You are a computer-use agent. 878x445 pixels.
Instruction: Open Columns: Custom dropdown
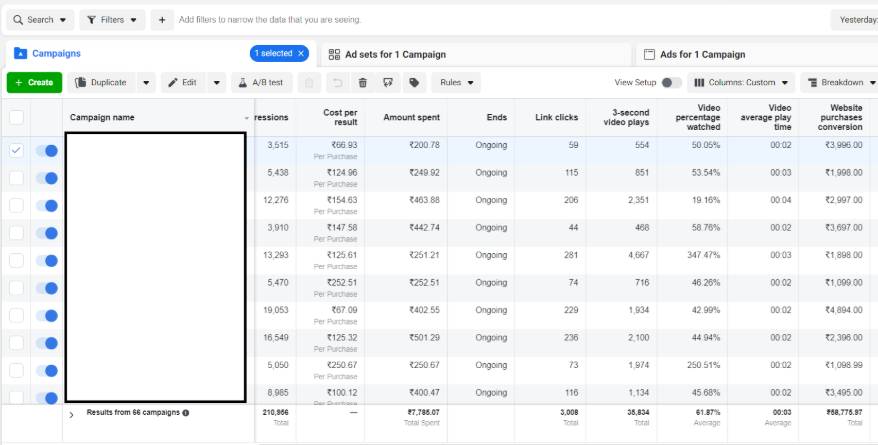(741, 83)
